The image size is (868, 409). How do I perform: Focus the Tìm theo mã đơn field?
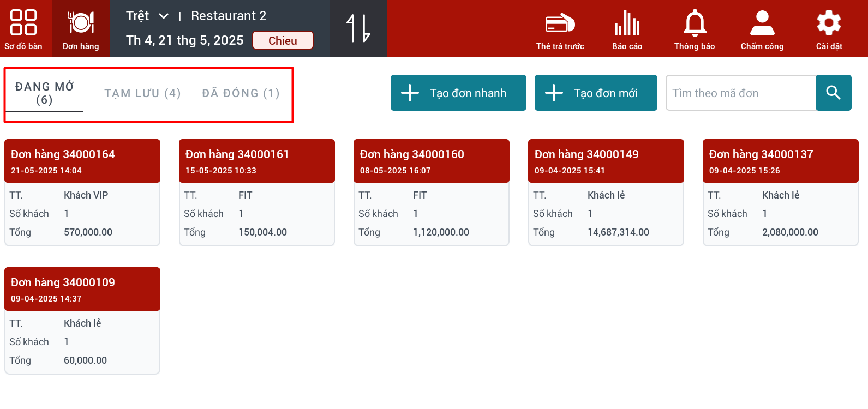(741, 93)
